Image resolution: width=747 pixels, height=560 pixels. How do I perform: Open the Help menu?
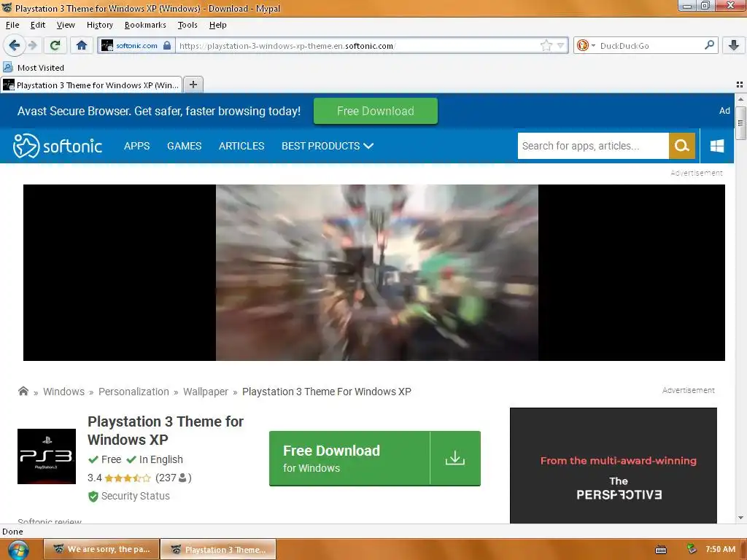(217, 25)
